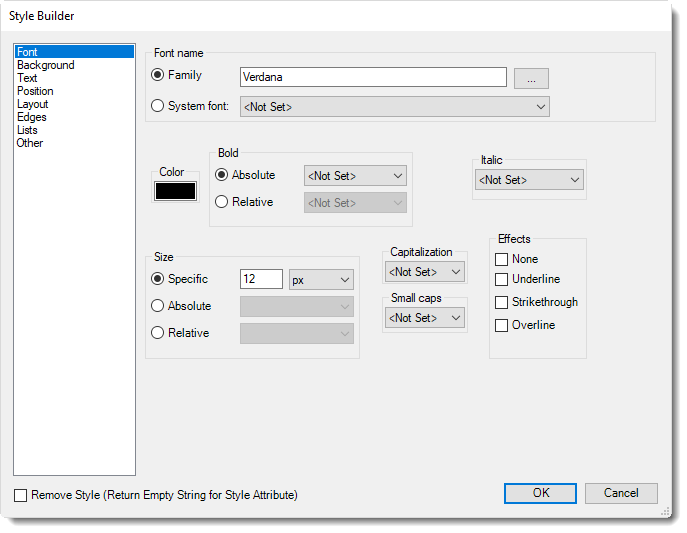Open the black font Color swatch
Screen dimensions: 687x533
point(175,191)
